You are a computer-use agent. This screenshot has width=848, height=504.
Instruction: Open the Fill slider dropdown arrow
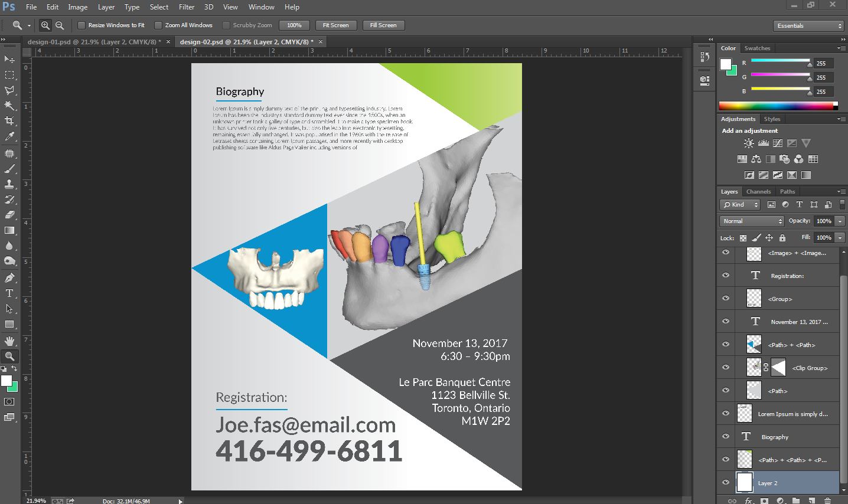coord(840,237)
